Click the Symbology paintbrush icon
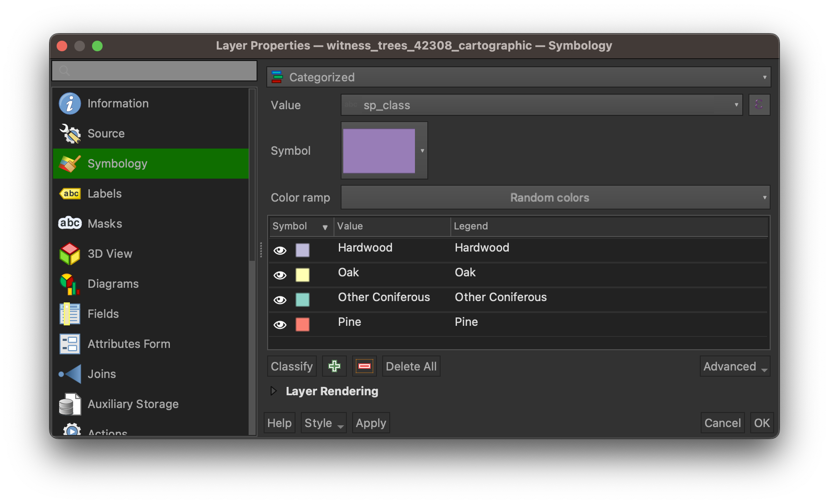Screen dimensions: 829x504 pos(70,164)
